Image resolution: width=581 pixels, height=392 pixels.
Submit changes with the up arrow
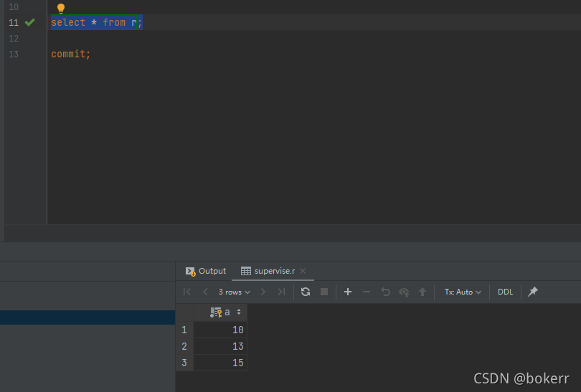422,292
